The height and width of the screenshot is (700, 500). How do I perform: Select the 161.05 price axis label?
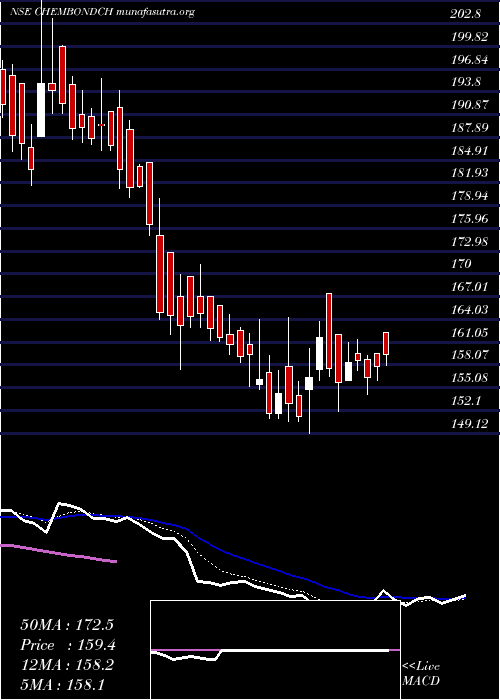tap(469, 332)
